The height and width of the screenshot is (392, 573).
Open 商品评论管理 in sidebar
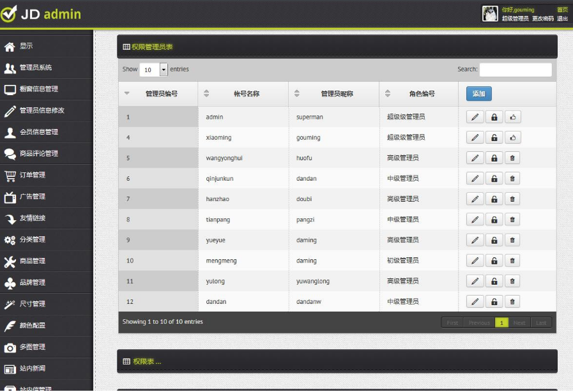(47, 153)
